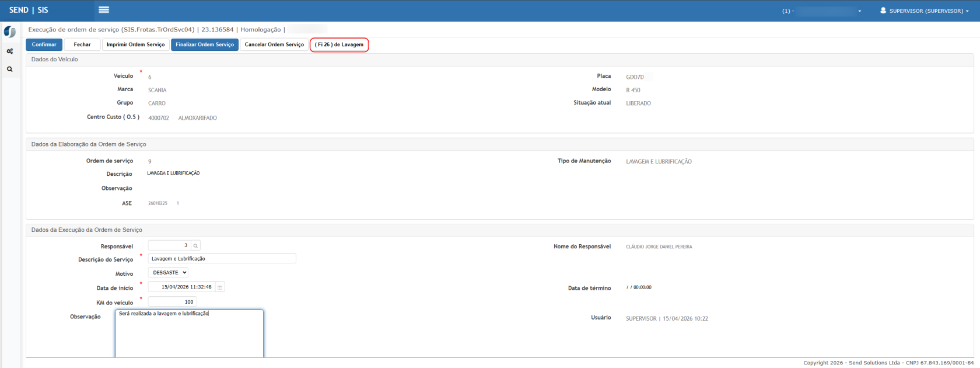Screen dimensions: 980x368
Task: Click the KM do veículo input field
Action: (172, 302)
